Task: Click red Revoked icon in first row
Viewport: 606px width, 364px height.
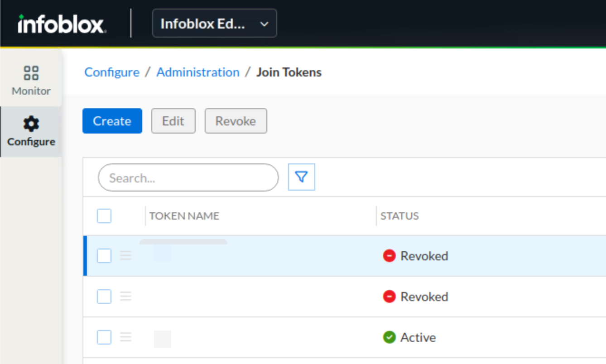Action: pos(389,256)
